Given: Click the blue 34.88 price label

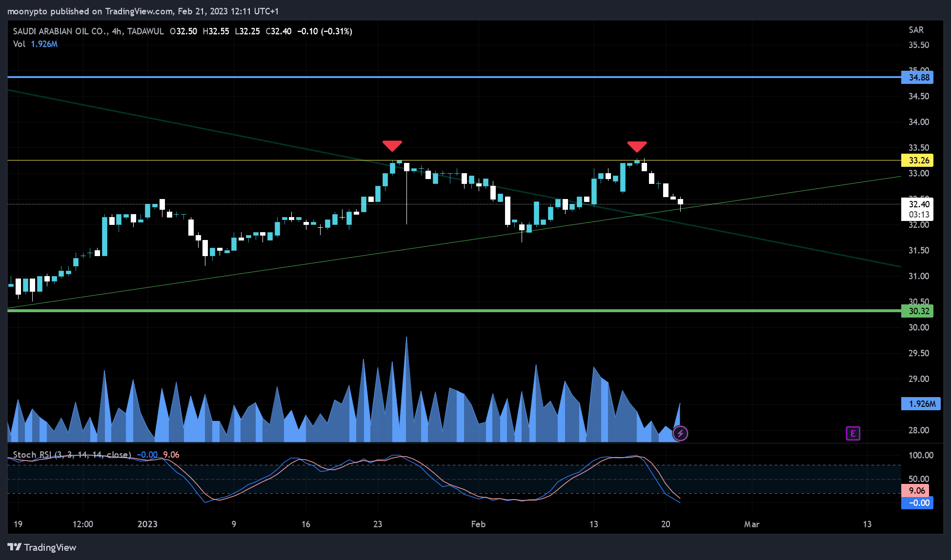Looking at the screenshot, I should [917, 78].
